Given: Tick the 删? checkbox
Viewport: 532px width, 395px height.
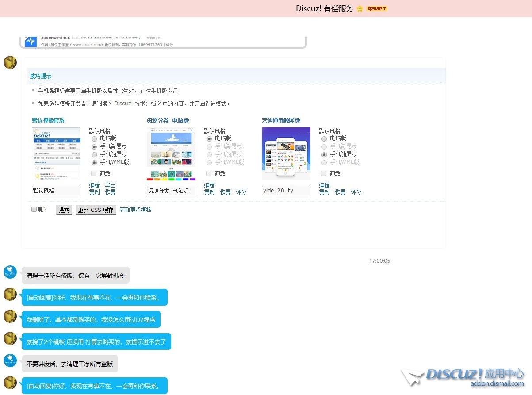Looking at the screenshot, I should click(34, 210).
